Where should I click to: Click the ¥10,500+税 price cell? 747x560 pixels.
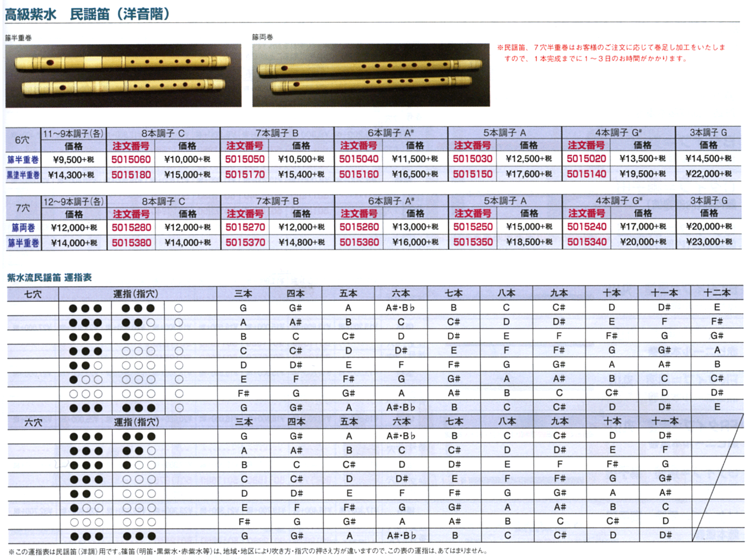pyautogui.click(x=301, y=159)
